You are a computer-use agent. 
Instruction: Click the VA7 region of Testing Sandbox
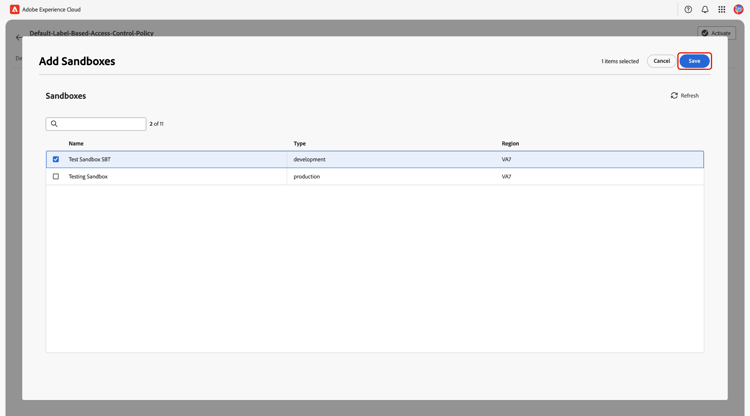point(507,176)
